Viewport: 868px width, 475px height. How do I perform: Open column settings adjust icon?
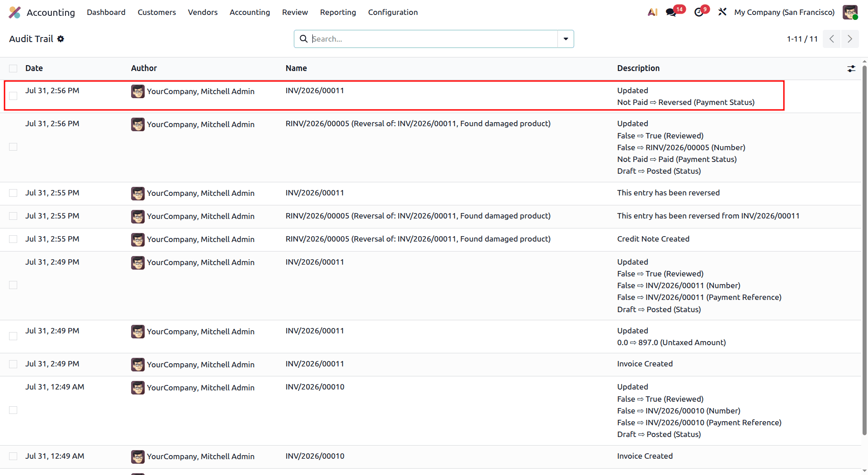pos(851,68)
